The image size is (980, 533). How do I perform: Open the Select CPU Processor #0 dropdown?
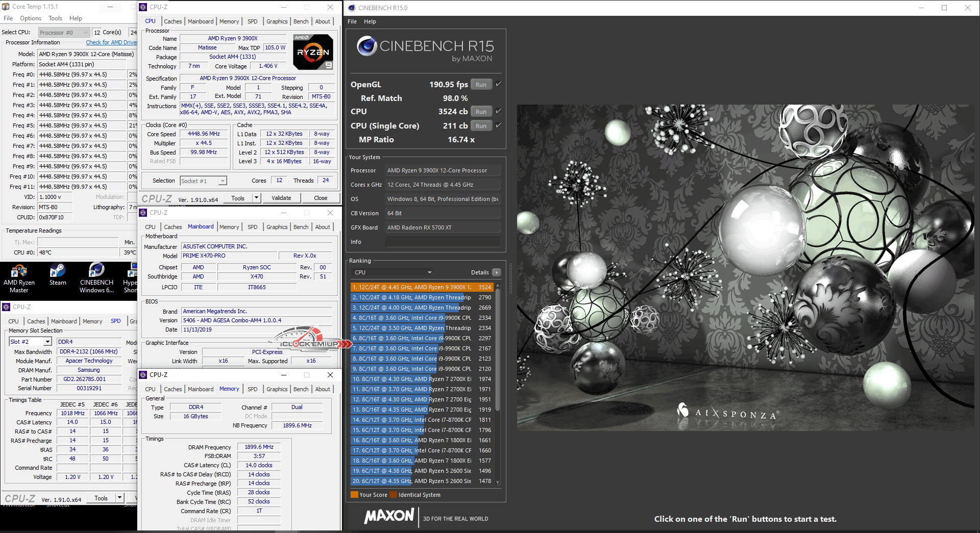point(64,33)
